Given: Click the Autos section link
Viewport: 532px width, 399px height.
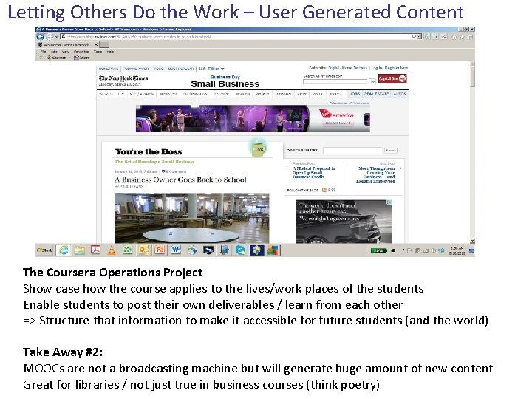Looking at the screenshot, I should tap(400, 94).
